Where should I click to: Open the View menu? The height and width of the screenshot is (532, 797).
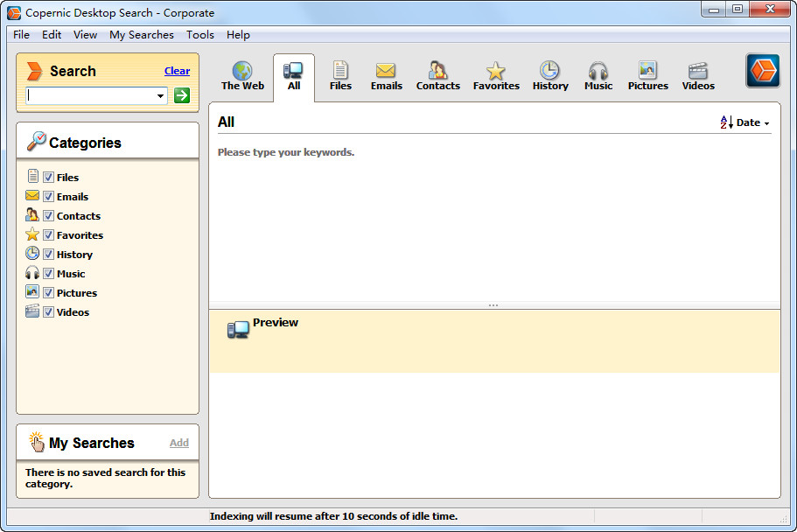click(x=85, y=35)
